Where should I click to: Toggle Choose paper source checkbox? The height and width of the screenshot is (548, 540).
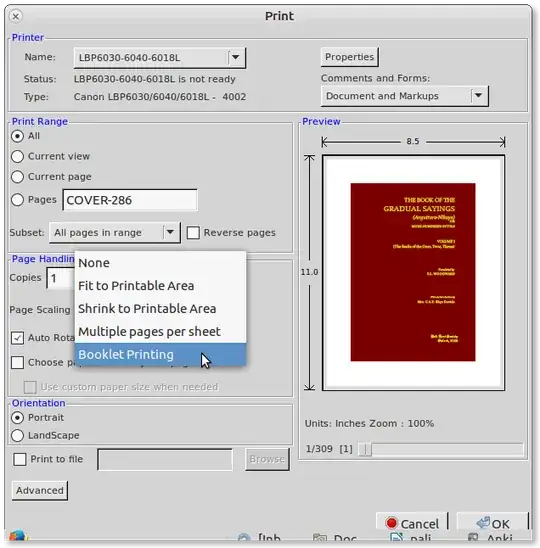point(17,362)
